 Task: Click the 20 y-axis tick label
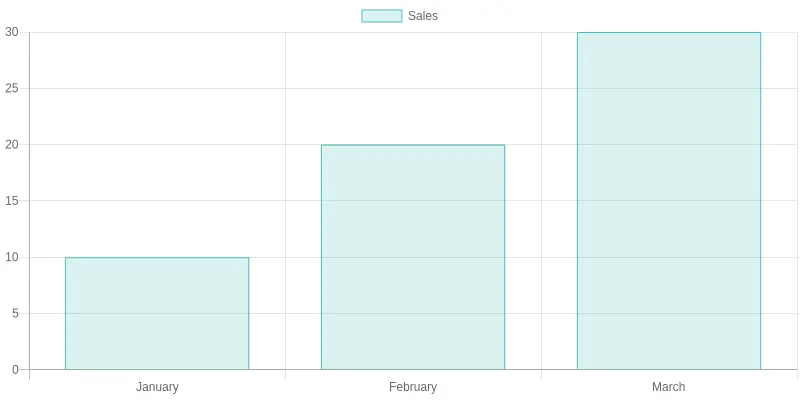pyautogui.click(x=12, y=144)
